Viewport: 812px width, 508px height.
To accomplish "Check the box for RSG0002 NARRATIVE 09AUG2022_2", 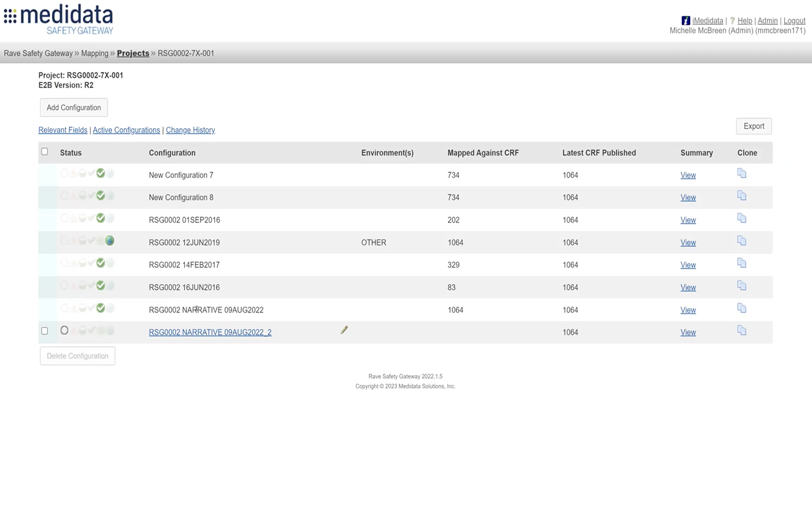I will coord(45,331).
